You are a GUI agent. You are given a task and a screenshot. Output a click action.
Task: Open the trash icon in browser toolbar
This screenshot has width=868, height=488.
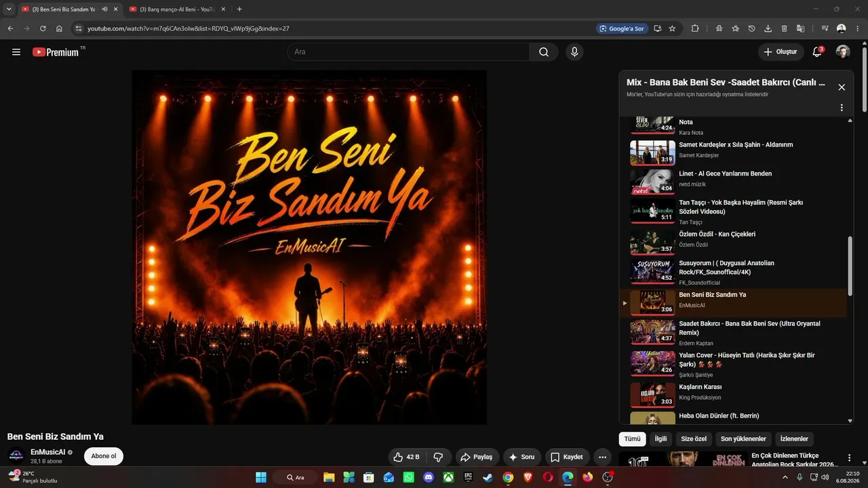pyautogui.click(x=784, y=28)
